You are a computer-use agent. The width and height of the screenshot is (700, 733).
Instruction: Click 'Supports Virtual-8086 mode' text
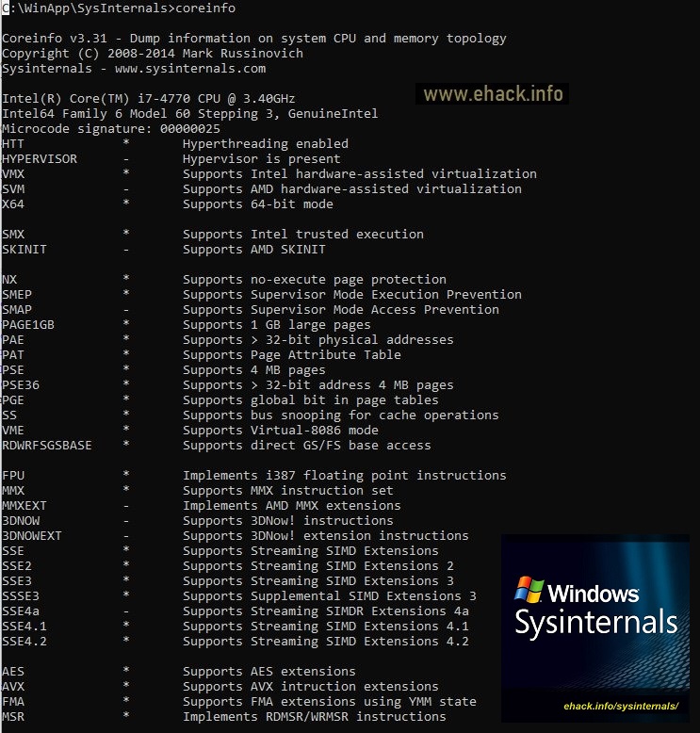click(x=281, y=430)
